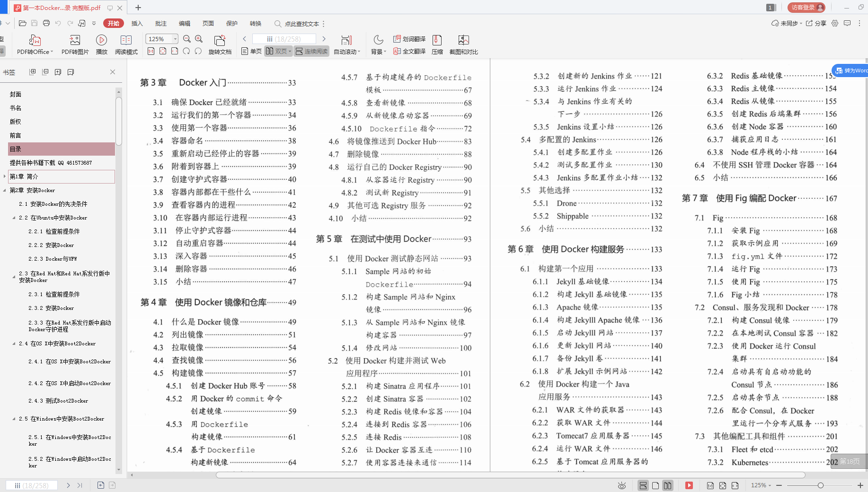Image resolution: width=868 pixels, height=492 pixels.
Task: Select 目录 bookmark entry
Action: click(62, 149)
